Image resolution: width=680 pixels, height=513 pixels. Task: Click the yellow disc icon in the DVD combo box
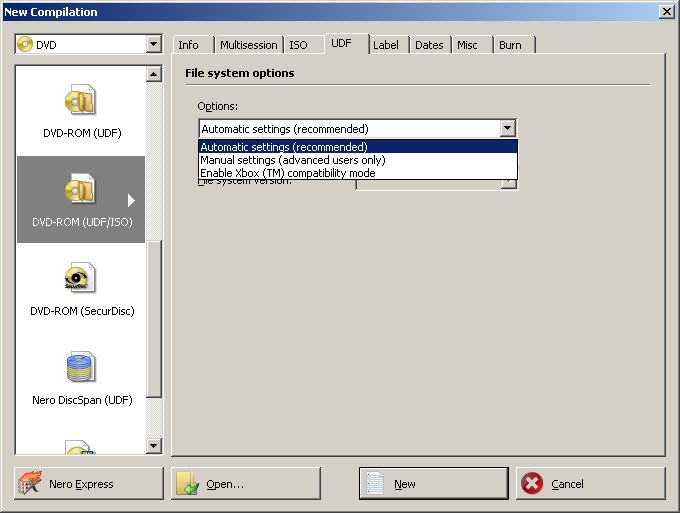(x=25, y=44)
